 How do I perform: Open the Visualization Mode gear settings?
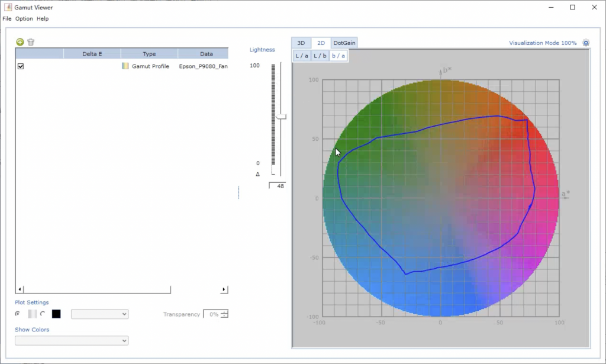(x=586, y=43)
